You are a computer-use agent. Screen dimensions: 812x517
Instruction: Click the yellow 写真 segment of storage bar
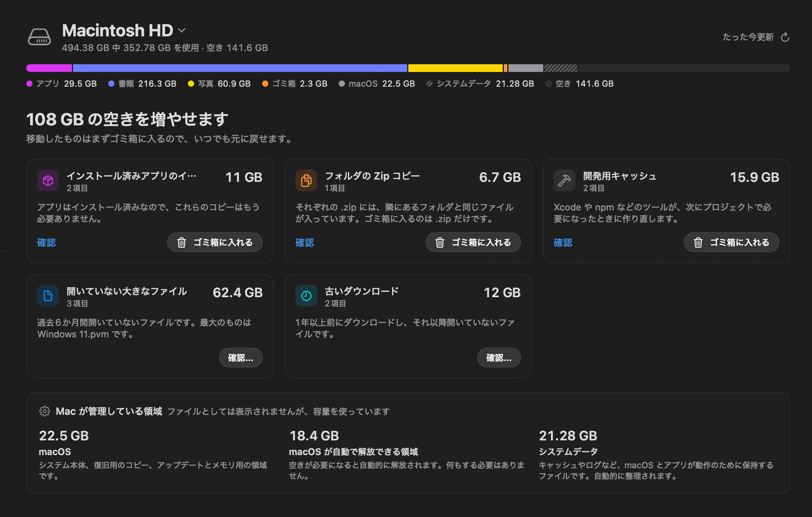tap(455, 68)
